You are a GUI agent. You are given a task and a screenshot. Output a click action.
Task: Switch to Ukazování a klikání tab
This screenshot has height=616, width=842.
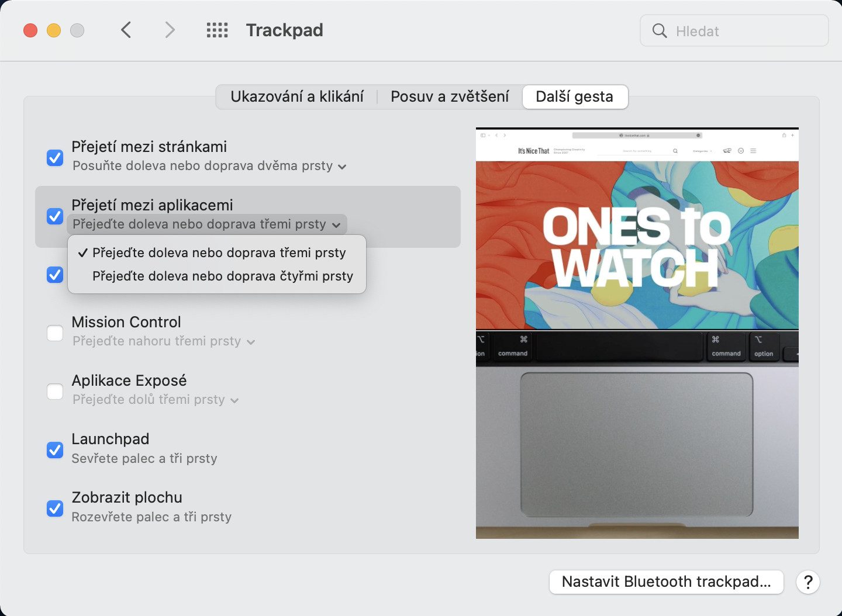tap(297, 96)
